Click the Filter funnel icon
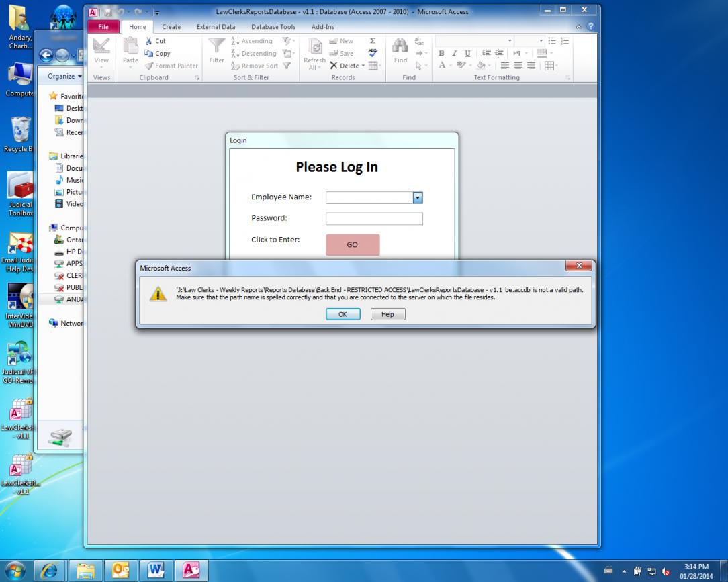 [216, 46]
